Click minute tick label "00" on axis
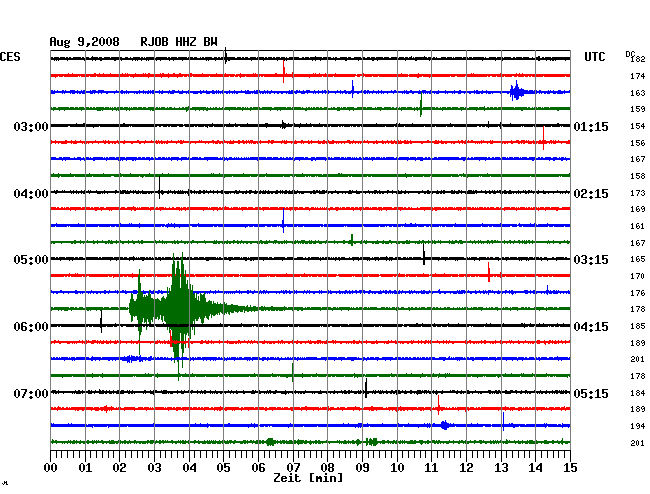Image resolution: width=650 pixels, height=494 pixels. [x=50, y=467]
